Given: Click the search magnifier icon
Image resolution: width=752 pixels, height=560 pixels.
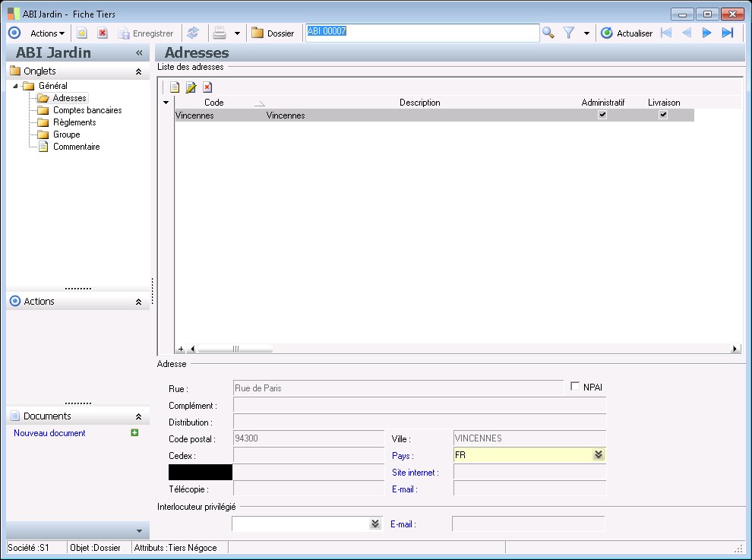Looking at the screenshot, I should click(x=548, y=33).
